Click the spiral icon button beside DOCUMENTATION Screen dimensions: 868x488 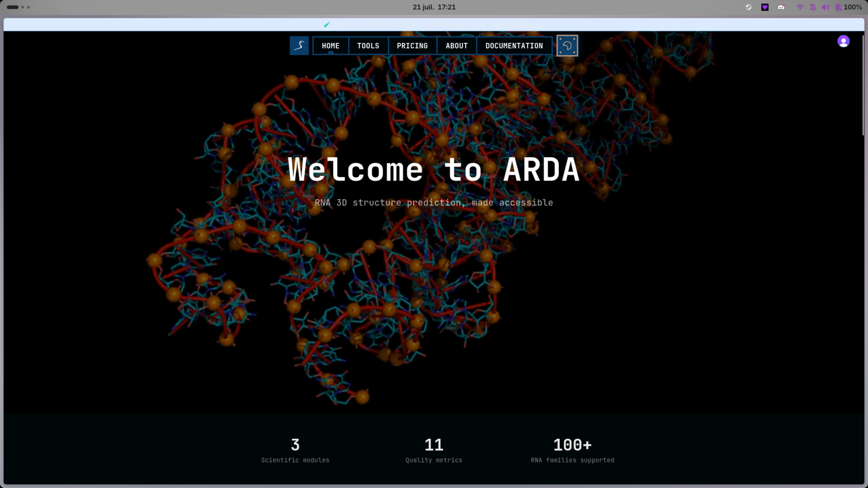click(x=567, y=46)
